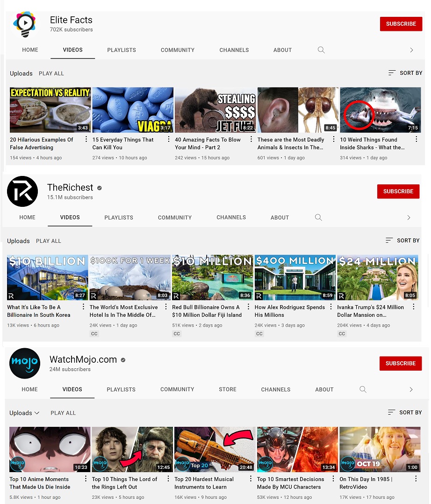Open Sort By on Elite Facts uploads
Viewport: 431px width, 504px height.
click(405, 73)
